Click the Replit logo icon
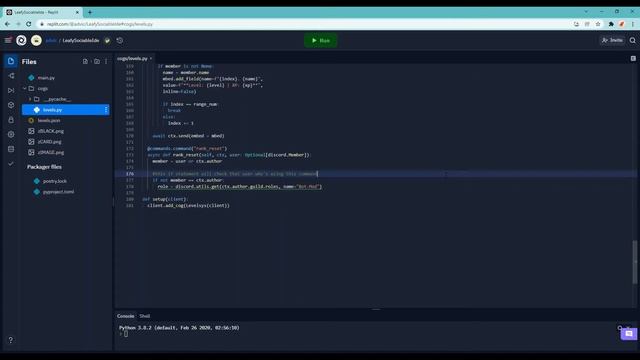This screenshot has width=640, height=360. click(x=21, y=40)
